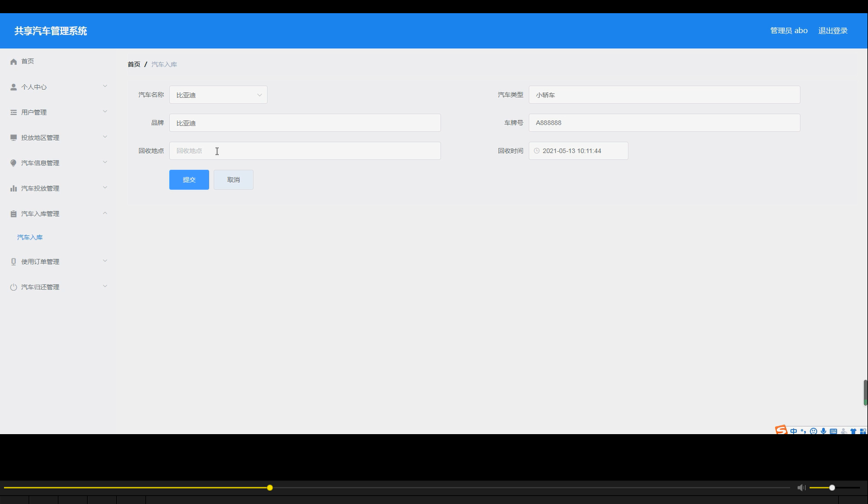
Task: Click the monitor icon for 投放地区管理
Action: pyautogui.click(x=14, y=137)
